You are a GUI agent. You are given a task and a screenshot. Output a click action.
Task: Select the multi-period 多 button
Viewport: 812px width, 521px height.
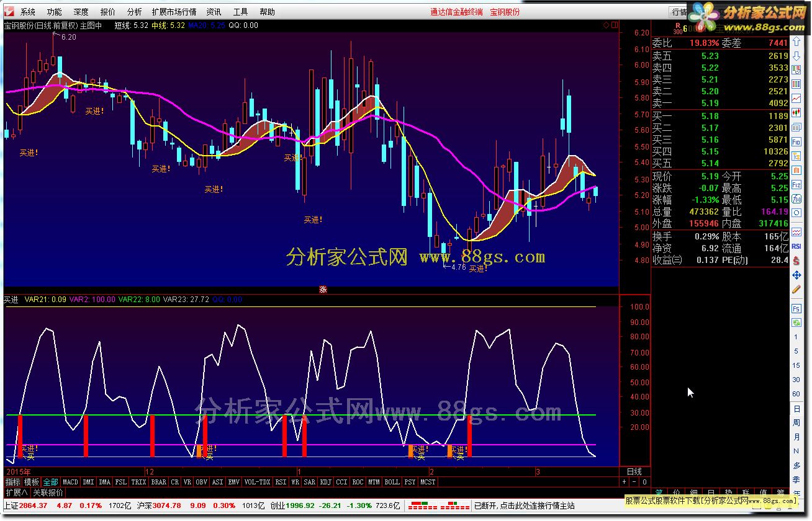coord(796,465)
